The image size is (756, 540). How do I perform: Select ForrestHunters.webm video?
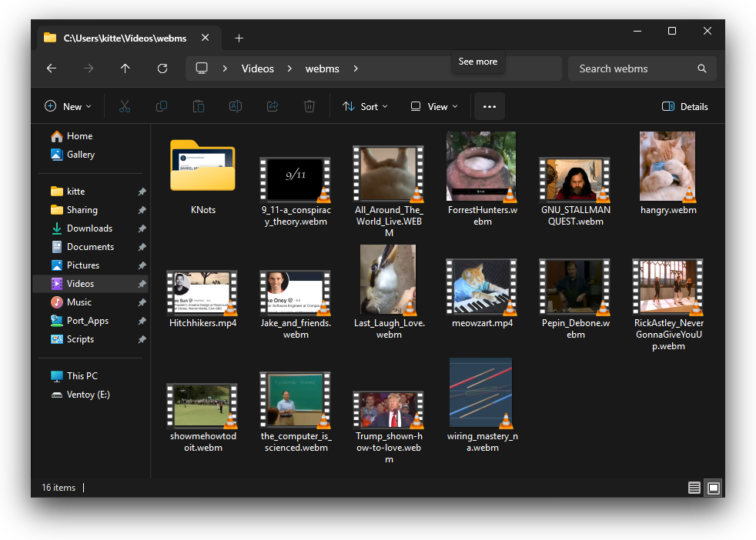[x=482, y=178]
